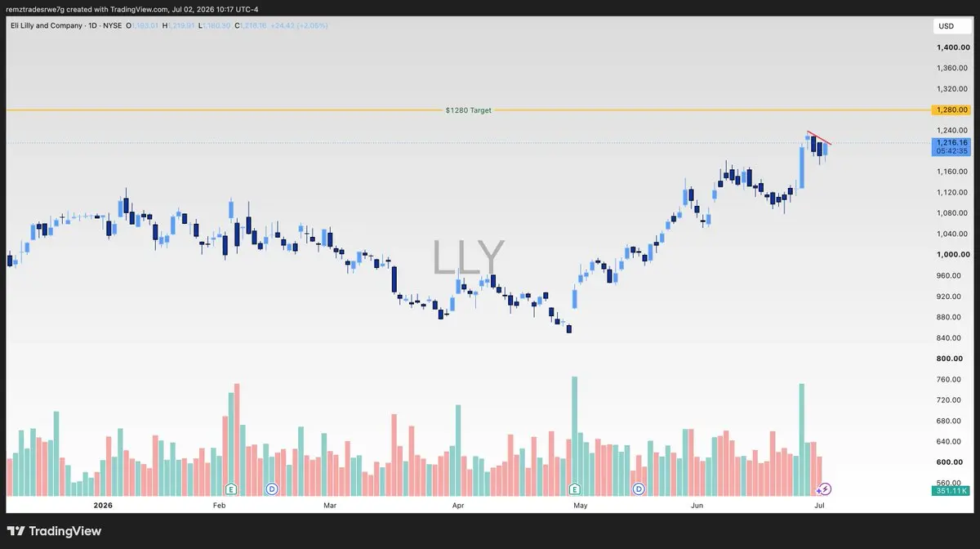The width and height of the screenshot is (980, 549).
Task: Click the 1,120.00 price scale label
Action: (952, 193)
